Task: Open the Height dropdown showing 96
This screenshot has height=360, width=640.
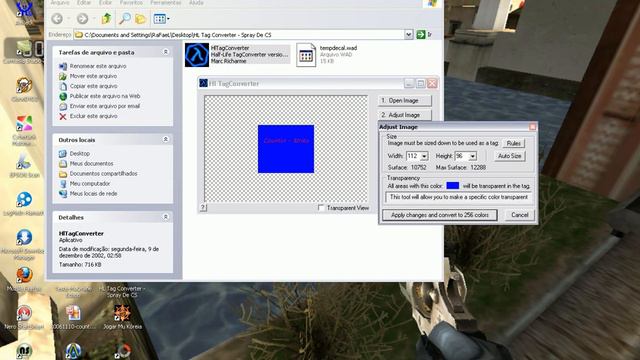Action: point(472,156)
